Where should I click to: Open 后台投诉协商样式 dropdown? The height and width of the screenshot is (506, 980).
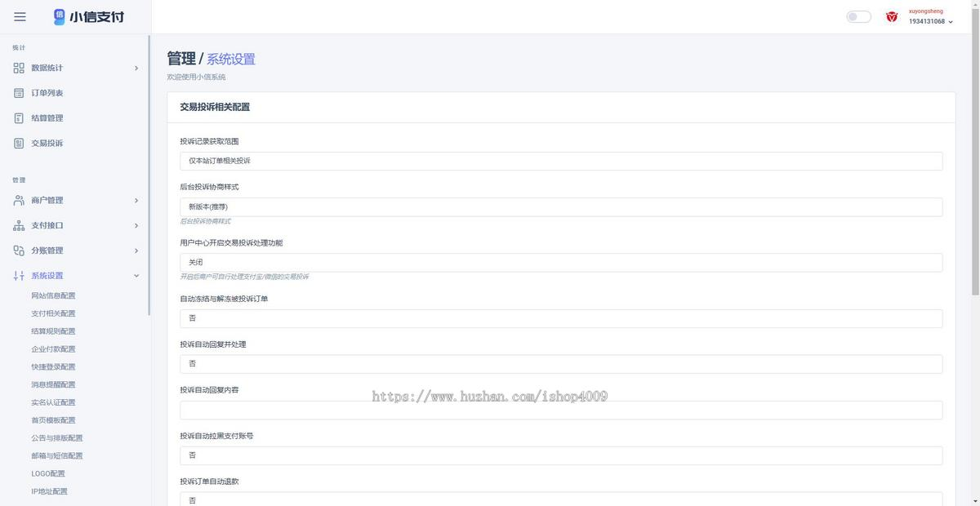[561, 206]
